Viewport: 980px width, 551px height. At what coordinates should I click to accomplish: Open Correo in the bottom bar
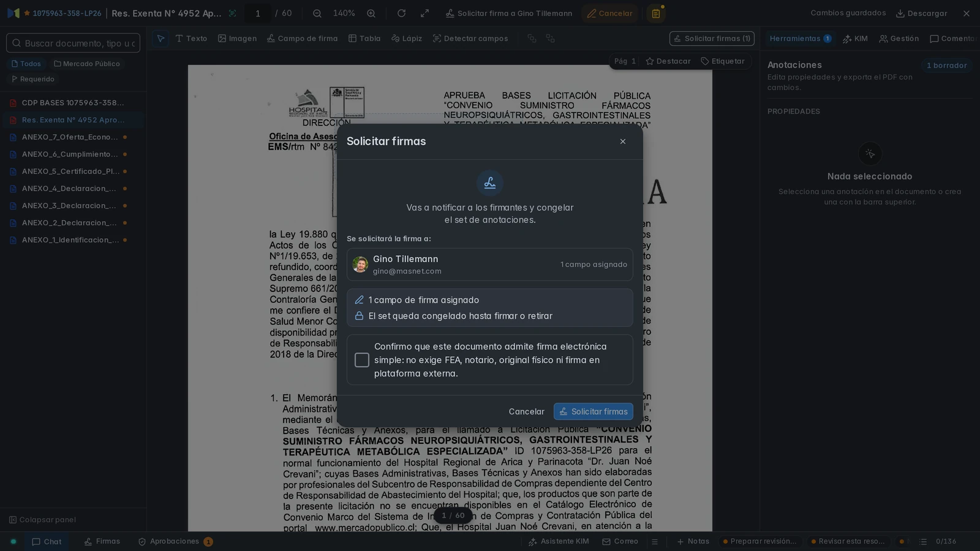pyautogui.click(x=620, y=542)
